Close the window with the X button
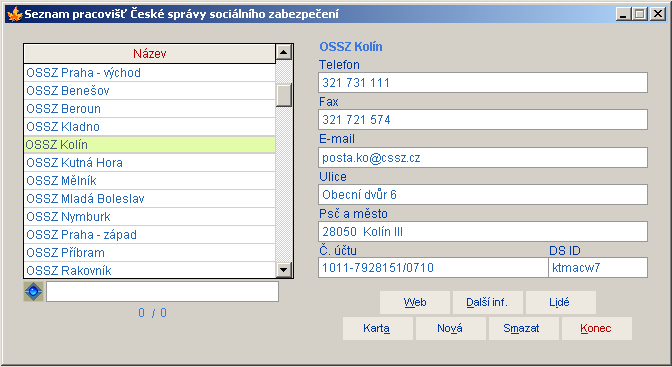 (x=657, y=14)
